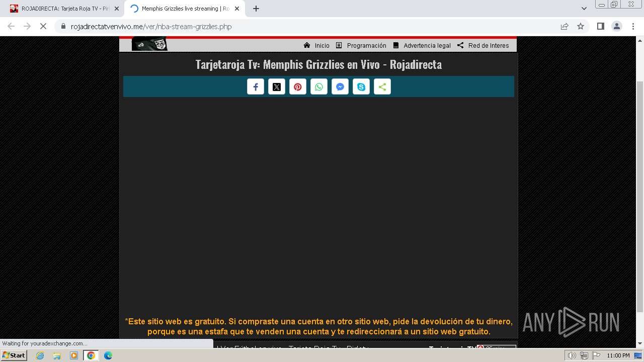Share page via WhatsApp
This screenshot has height=362, width=644.
[x=319, y=87]
